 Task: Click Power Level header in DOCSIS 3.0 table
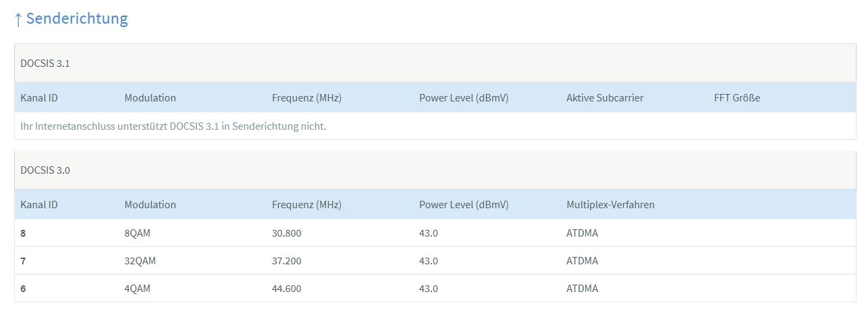click(464, 205)
